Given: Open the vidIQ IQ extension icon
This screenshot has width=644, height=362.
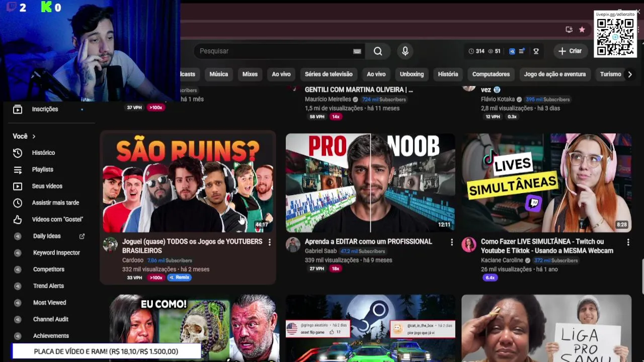Looking at the screenshot, I should pyautogui.click(x=512, y=51).
